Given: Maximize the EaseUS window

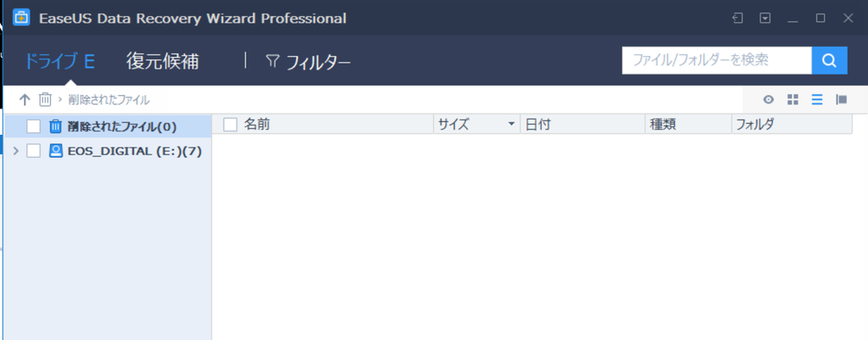Looking at the screenshot, I should (821, 19).
